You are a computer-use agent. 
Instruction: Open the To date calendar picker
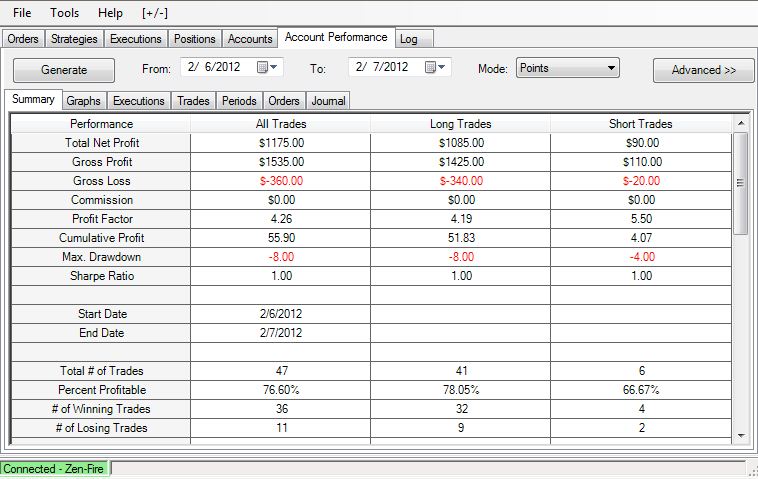coord(435,67)
